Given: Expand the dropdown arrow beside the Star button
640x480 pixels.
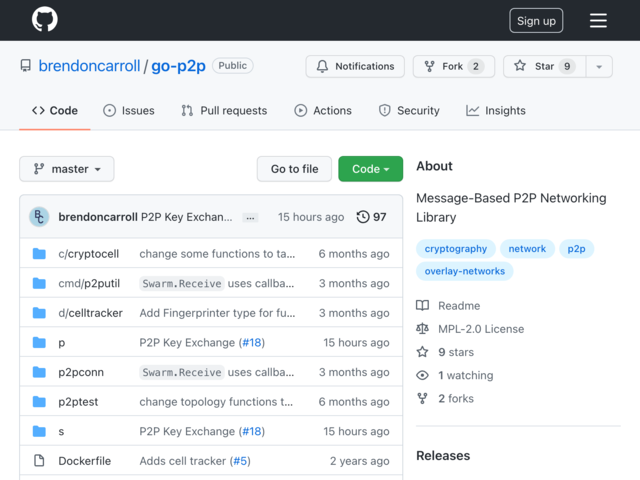Looking at the screenshot, I should click(x=599, y=66).
